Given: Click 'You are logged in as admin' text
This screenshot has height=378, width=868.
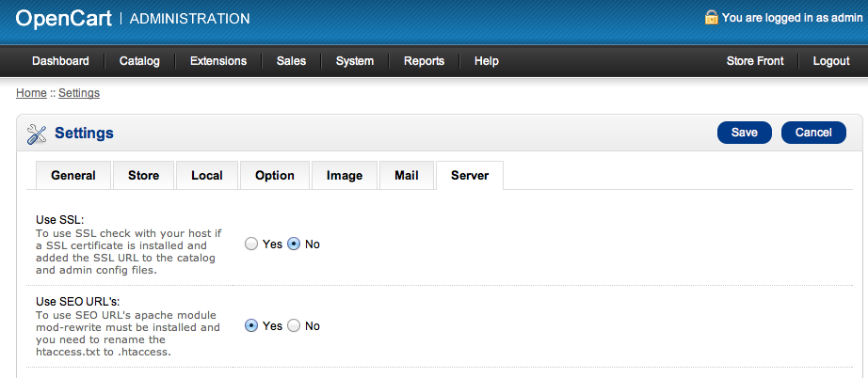Looking at the screenshot, I should point(792,18).
